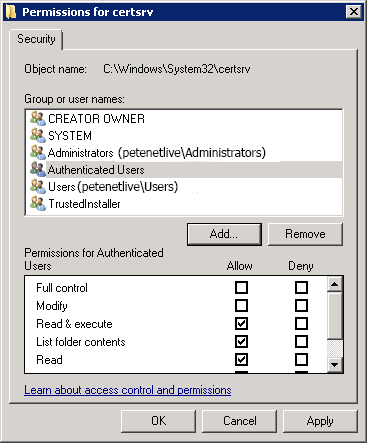Click the Remove button
This screenshot has height=443, width=367.
click(x=305, y=234)
